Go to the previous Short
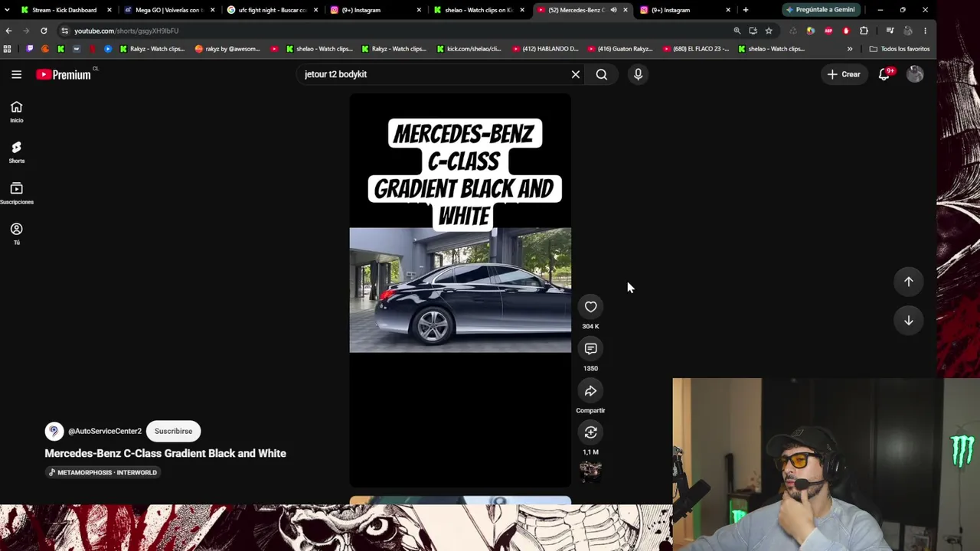This screenshot has width=980, height=551. tap(909, 282)
